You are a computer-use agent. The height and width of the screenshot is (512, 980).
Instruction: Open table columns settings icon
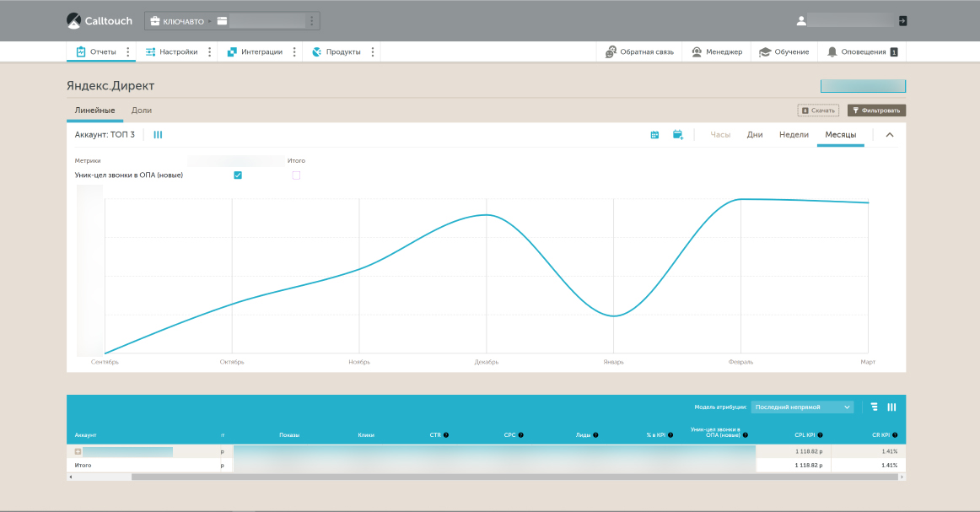pyautogui.click(x=892, y=407)
